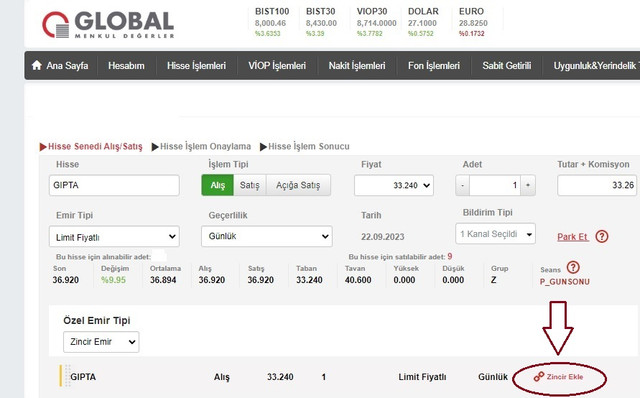Click EURO exchange rate ticker
This screenshot has width=640, height=398.
pos(473,22)
